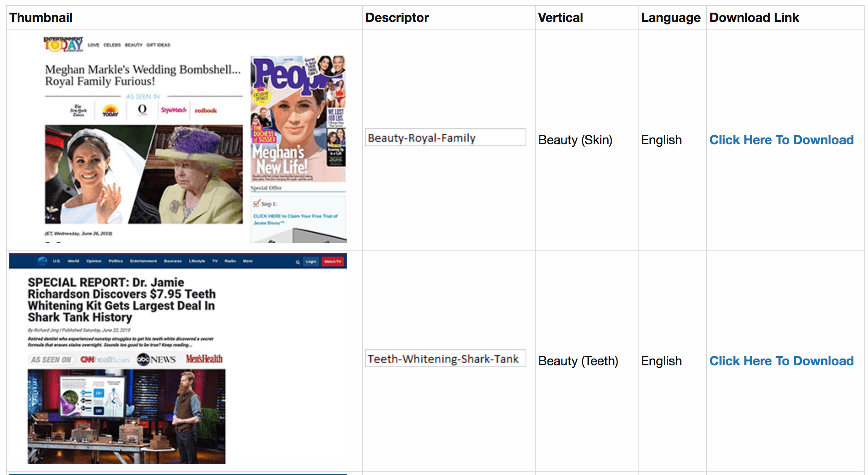868x475 pixels.
Task: Click the StyleWatch logo under As Seen In
Action: coord(173,110)
